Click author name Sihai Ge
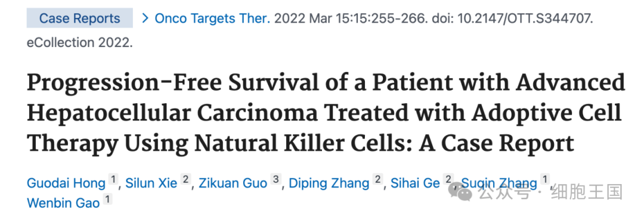This screenshot has width=644, height=218. (415, 183)
